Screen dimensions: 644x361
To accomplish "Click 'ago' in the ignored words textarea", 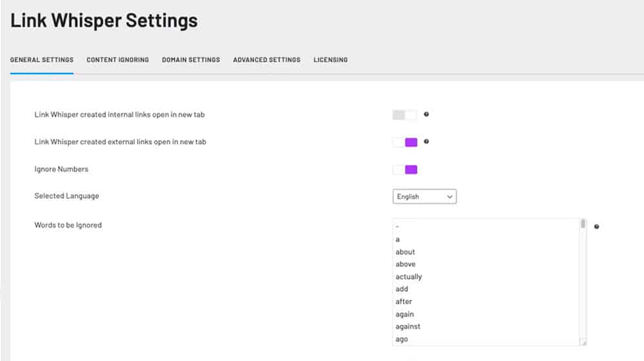I will pos(402,339).
